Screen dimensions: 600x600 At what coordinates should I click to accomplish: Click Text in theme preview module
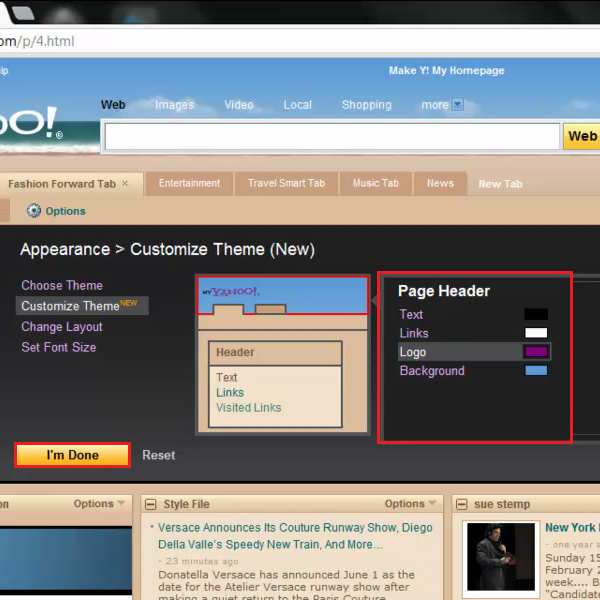point(227,377)
